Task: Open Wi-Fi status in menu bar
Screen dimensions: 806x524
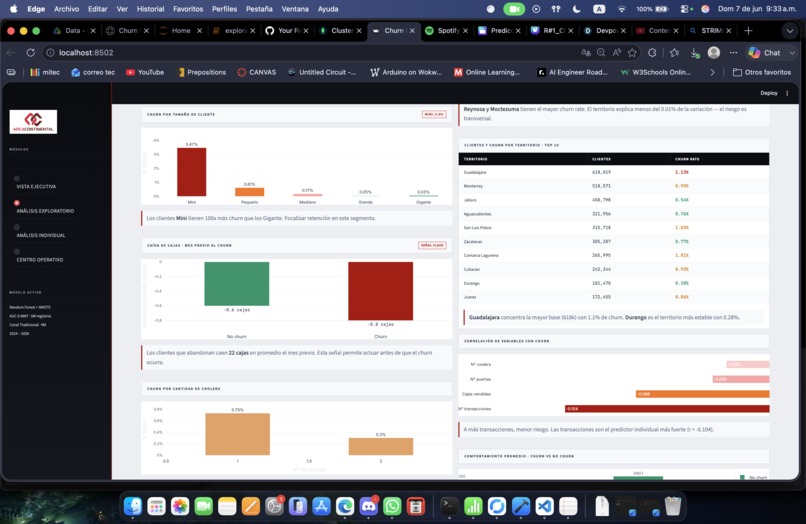Action: click(621, 9)
